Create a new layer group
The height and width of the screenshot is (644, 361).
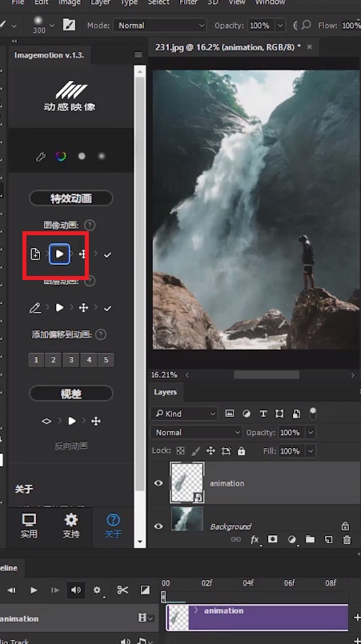[x=310, y=539]
